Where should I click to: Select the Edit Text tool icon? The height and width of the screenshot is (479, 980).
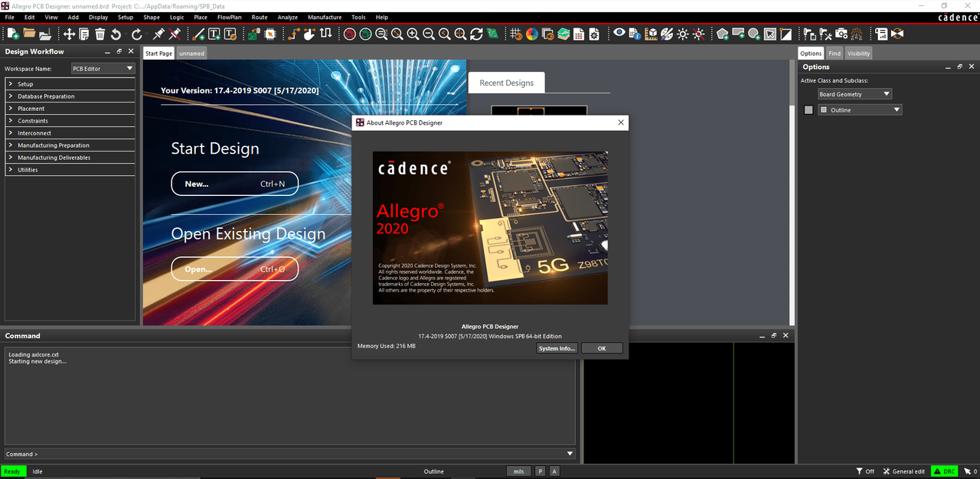point(230,34)
